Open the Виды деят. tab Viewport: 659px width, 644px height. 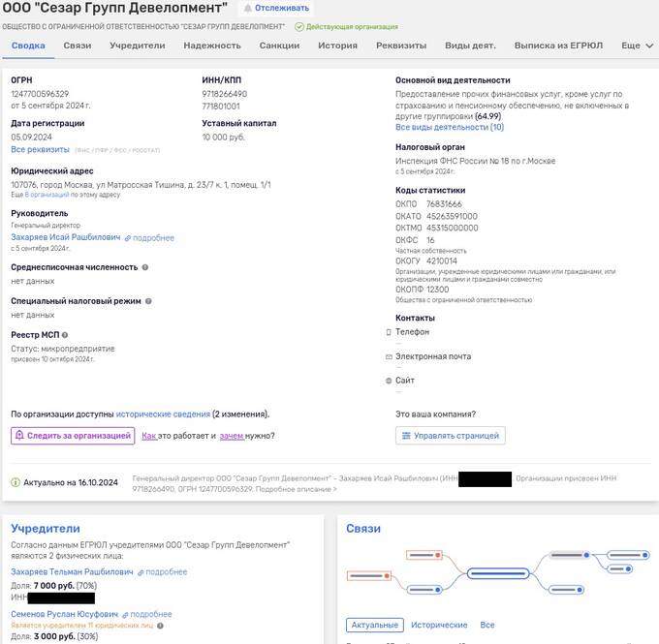(470, 46)
